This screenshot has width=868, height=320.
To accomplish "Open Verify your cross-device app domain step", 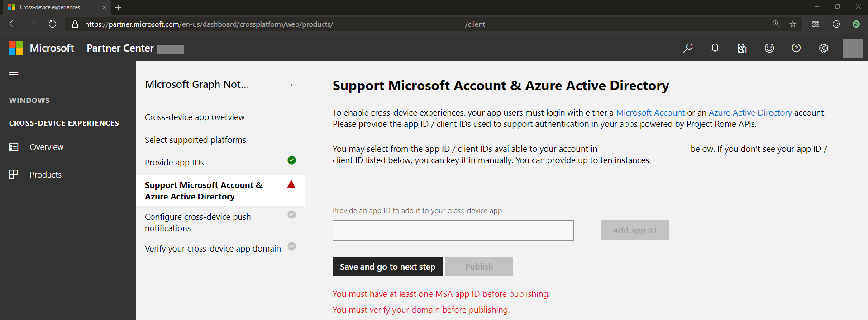I will click(213, 248).
